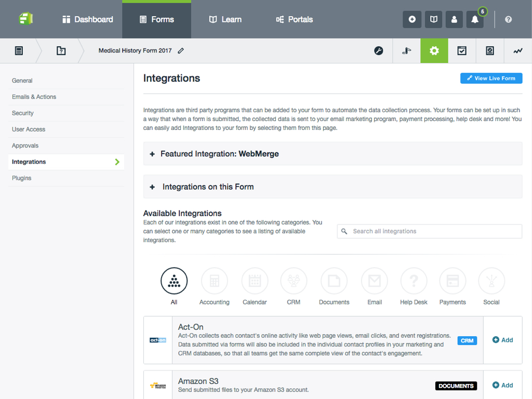Rename form using the pencil icon
The width and height of the screenshot is (532, 399).
tap(180, 50)
